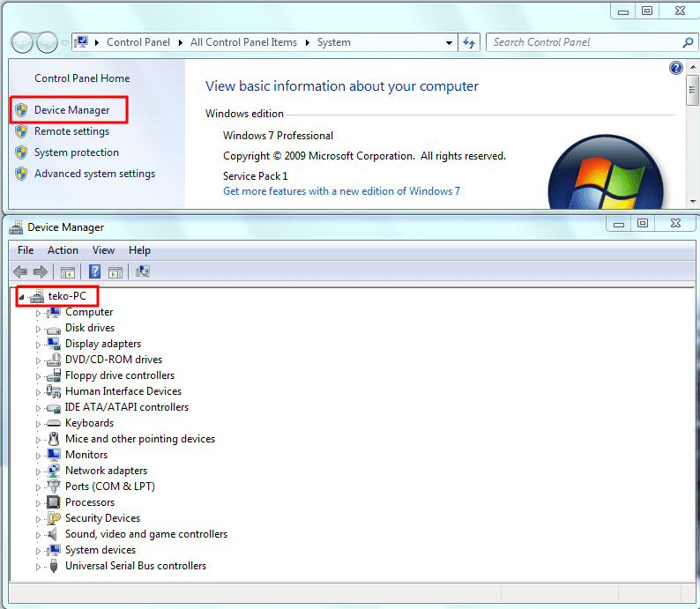Open the View menu in Device Manager
700x609 pixels.
[x=103, y=250]
